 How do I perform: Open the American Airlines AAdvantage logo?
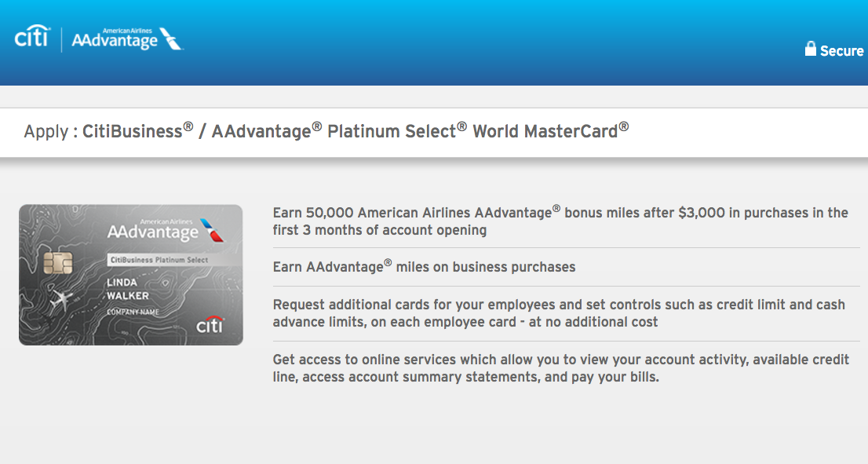pyautogui.click(x=127, y=38)
